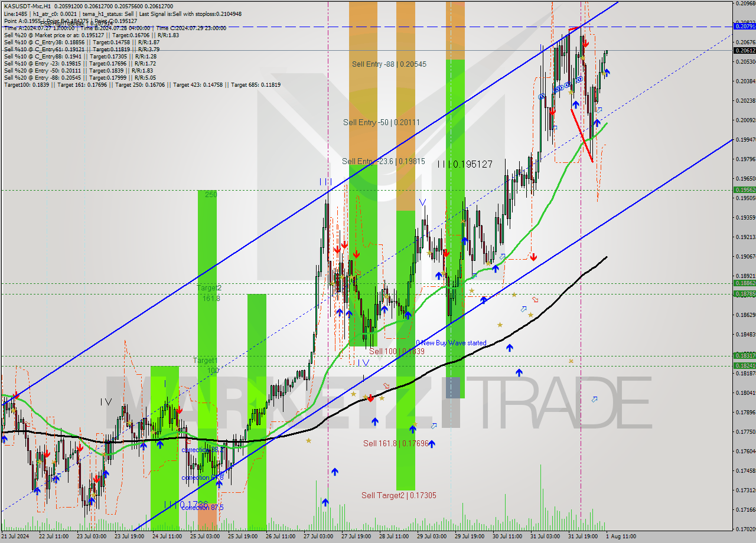Click the 'Sell Entry -23.6 | 0.19815' label

(x=383, y=161)
